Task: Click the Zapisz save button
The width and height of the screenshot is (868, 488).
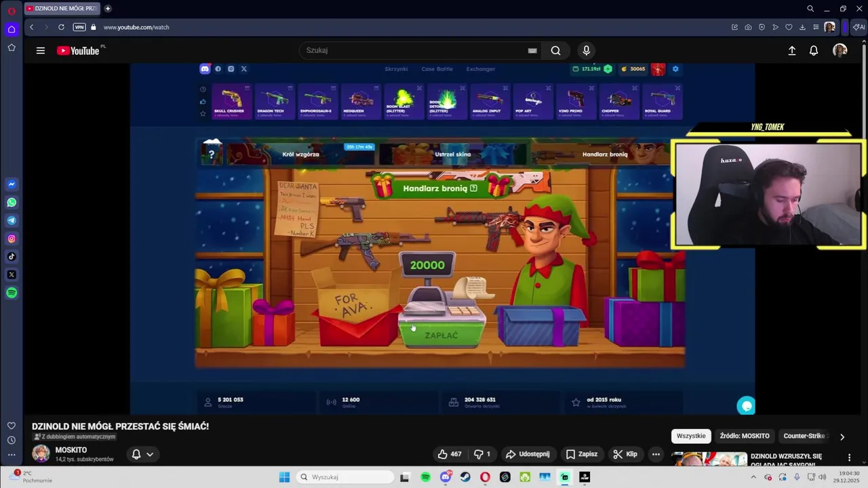Action: tap(582, 454)
